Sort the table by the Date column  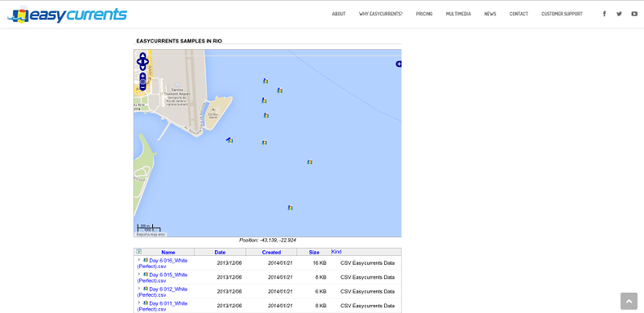[x=220, y=252]
